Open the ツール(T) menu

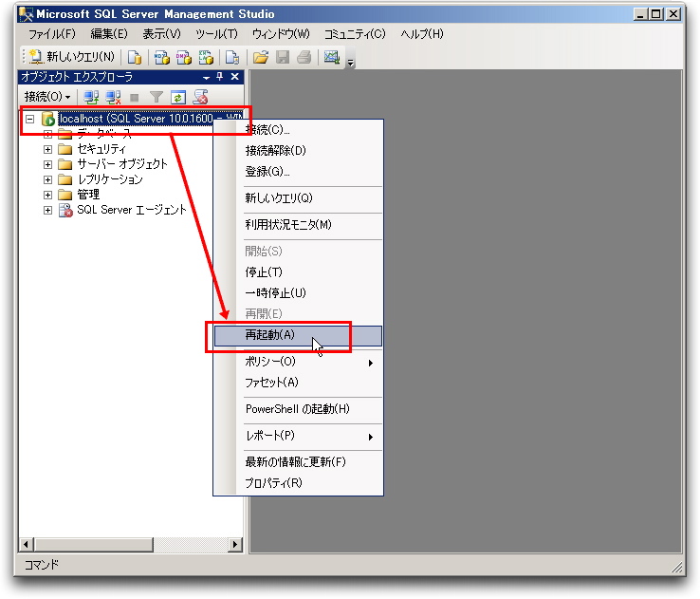(x=216, y=34)
